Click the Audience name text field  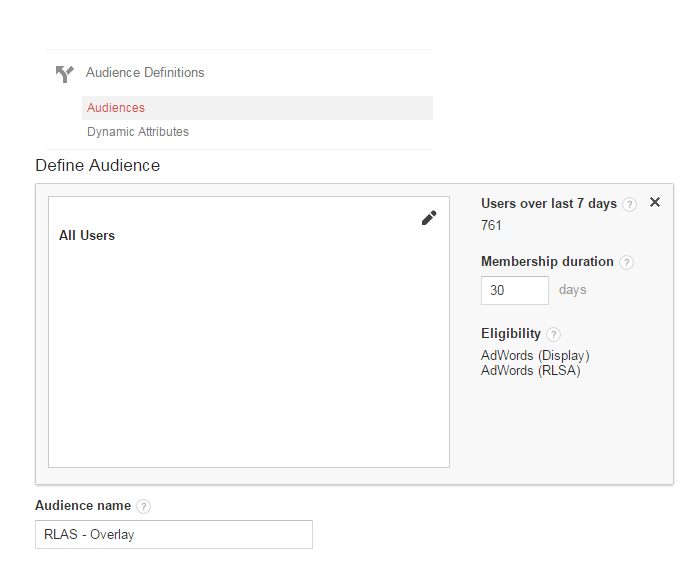[x=174, y=534]
